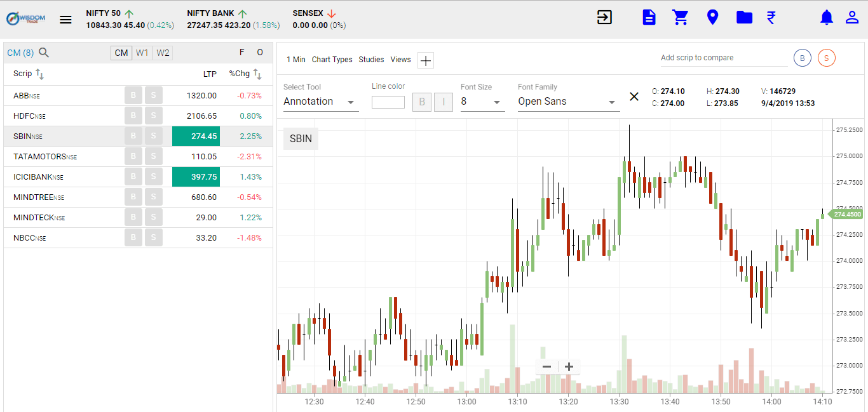Open the Font Size dropdown

(x=482, y=101)
